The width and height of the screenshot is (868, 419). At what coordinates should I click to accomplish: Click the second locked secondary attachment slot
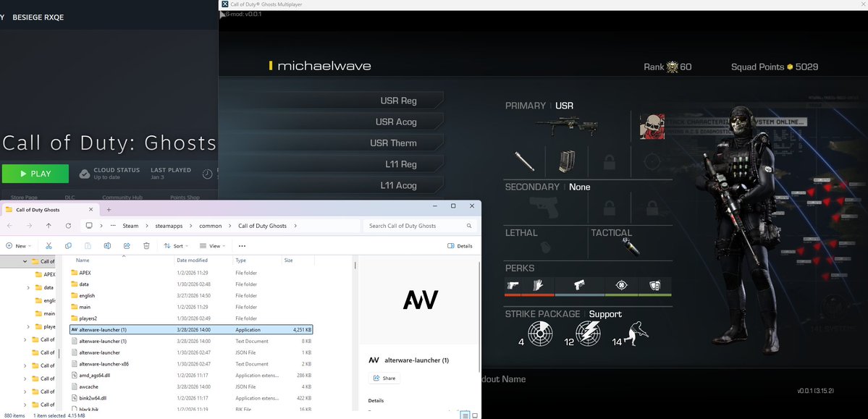pyautogui.click(x=652, y=208)
